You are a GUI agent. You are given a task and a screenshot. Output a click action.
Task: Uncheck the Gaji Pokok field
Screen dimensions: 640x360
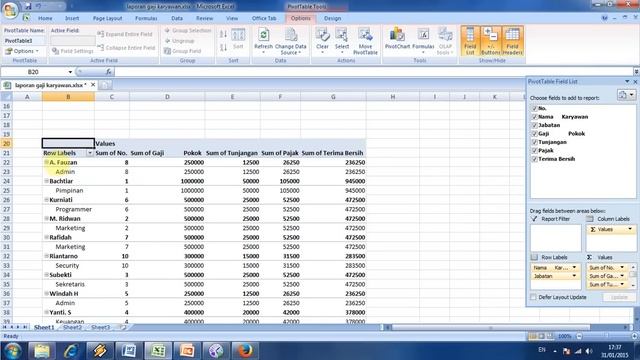point(534,133)
